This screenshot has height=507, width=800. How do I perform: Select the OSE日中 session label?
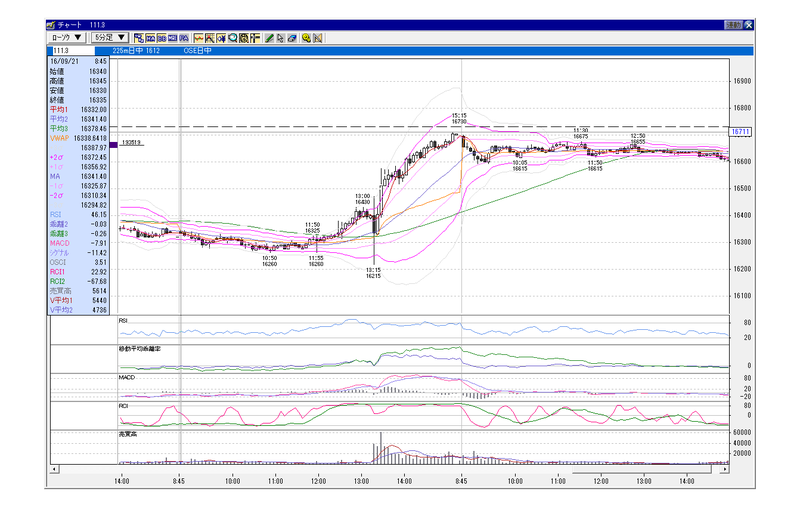tap(197, 50)
